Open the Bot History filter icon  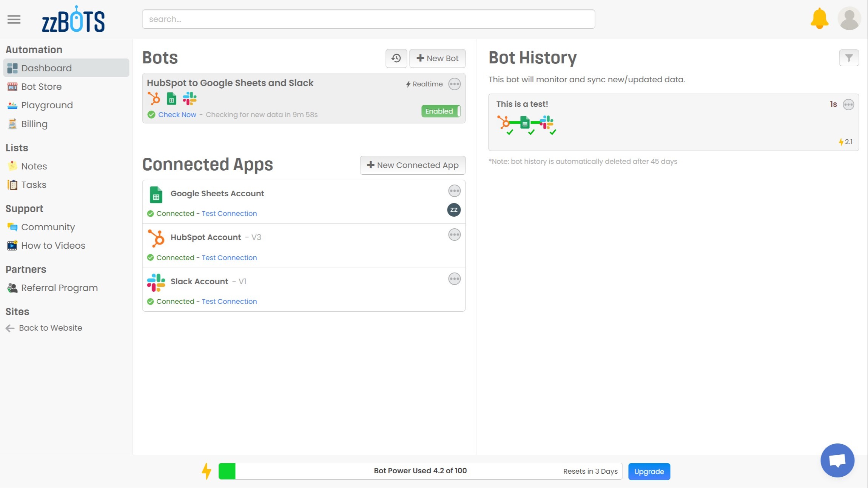click(x=849, y=58)
